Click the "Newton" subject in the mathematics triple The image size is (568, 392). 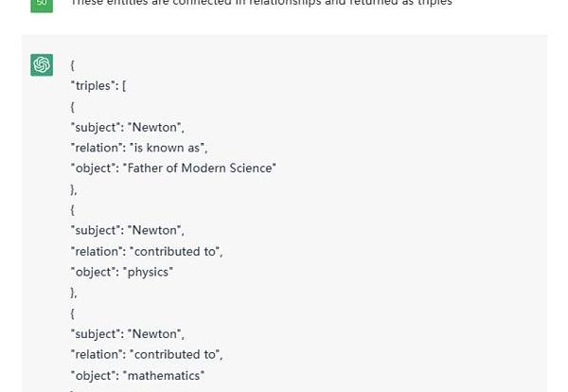[x=157, y=334]
